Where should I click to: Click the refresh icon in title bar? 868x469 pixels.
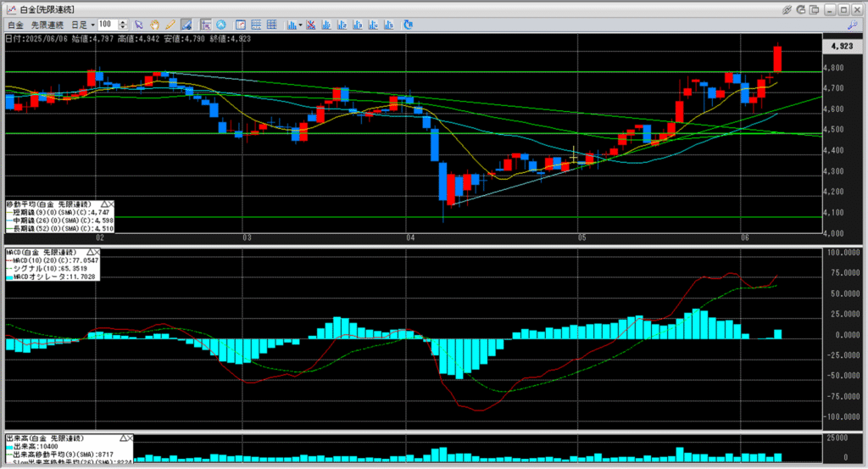tap(802, 8)
